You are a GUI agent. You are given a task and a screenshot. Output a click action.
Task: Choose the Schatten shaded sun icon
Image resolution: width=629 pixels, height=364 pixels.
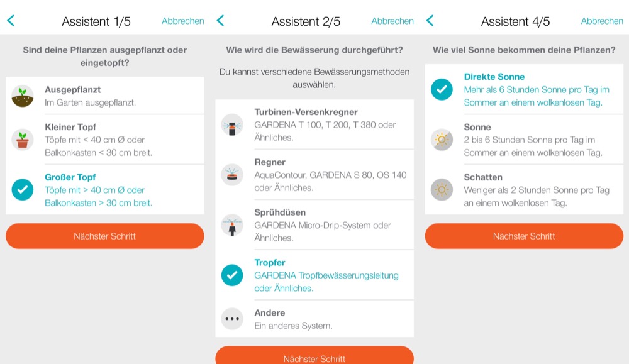tap(442, 190)
